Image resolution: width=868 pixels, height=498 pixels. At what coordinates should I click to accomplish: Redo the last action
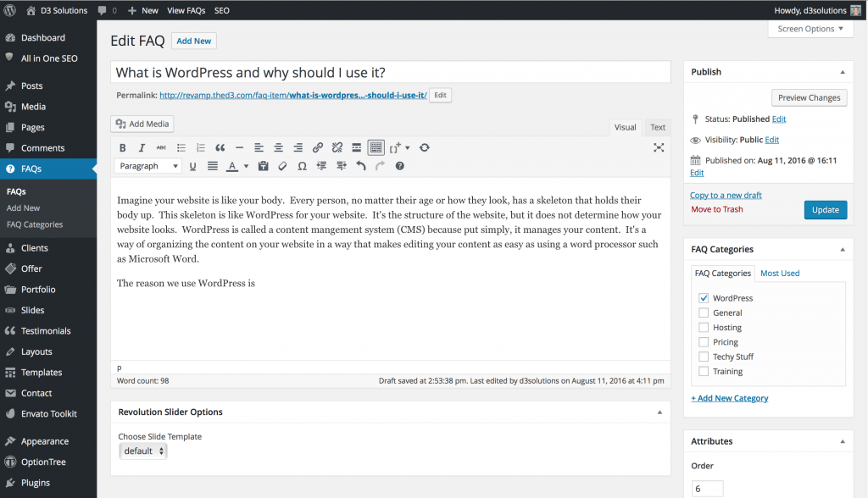[381, 166]
